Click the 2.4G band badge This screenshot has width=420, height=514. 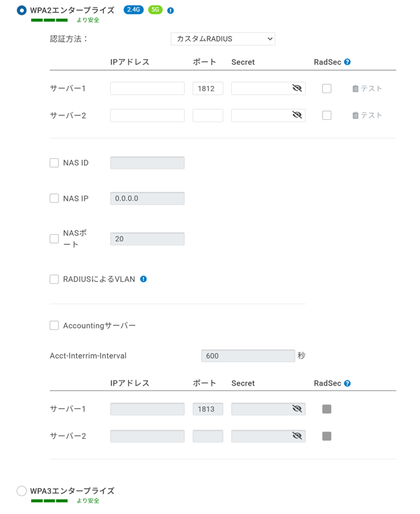134,10
